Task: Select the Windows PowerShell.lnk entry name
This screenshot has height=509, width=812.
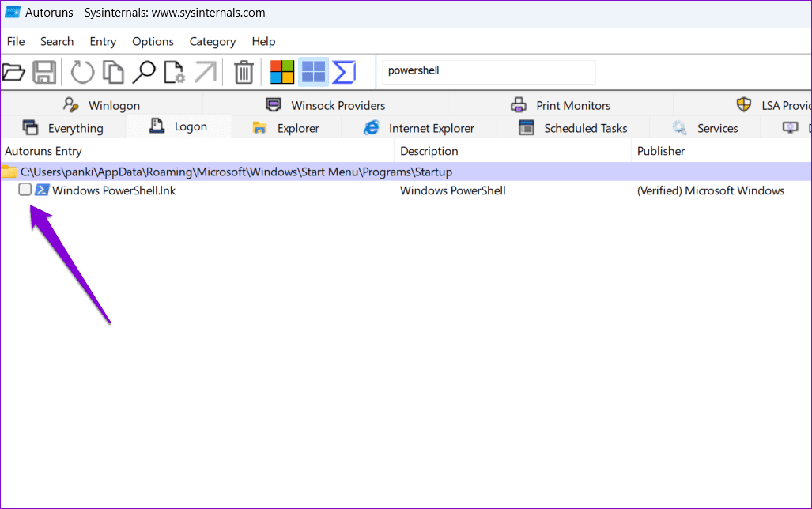Action: [114, 190]
